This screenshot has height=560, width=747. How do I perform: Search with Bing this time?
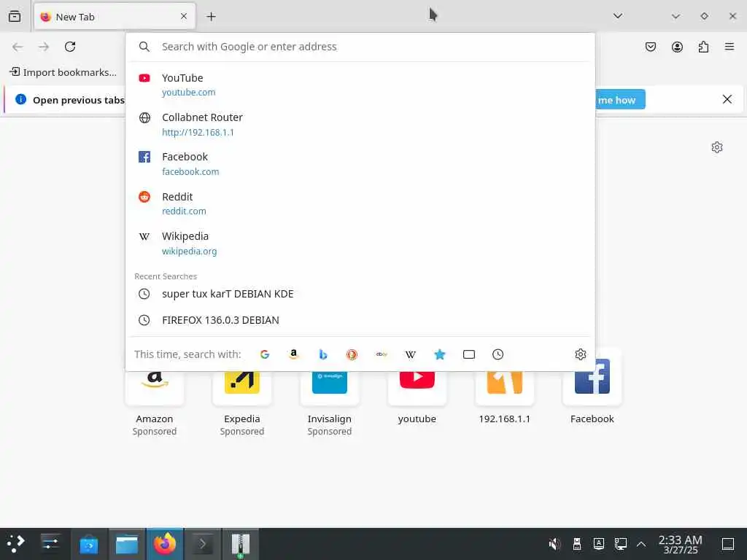(323, 354)
